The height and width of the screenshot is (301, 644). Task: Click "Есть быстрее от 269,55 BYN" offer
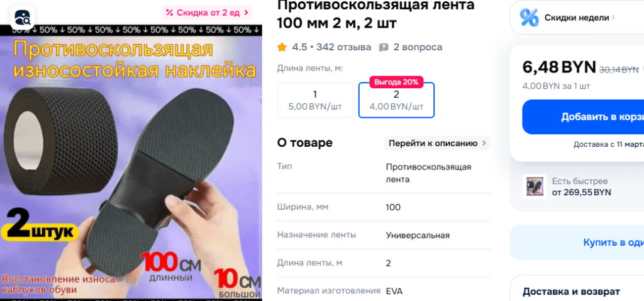[x=581, y=186]
